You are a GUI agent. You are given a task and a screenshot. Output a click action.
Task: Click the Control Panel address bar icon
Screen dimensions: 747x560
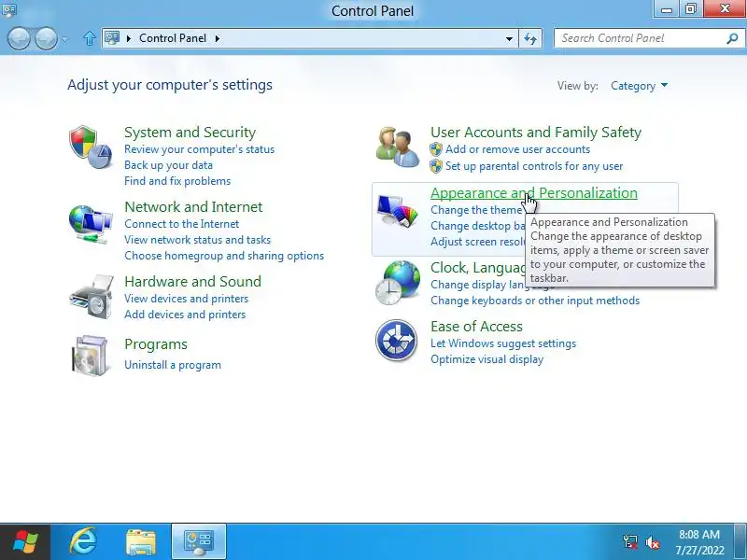(112, 37)
